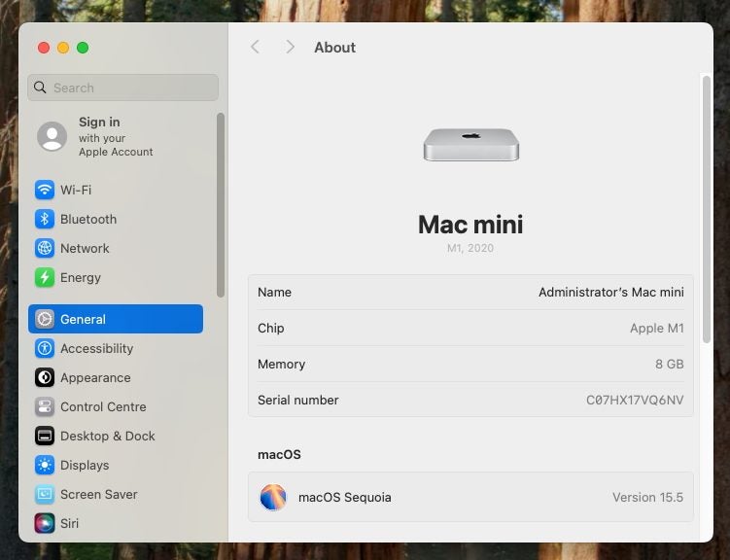730x560 pixels.
Task: Open Siri settings icon
Action: [x=45, y=523]
